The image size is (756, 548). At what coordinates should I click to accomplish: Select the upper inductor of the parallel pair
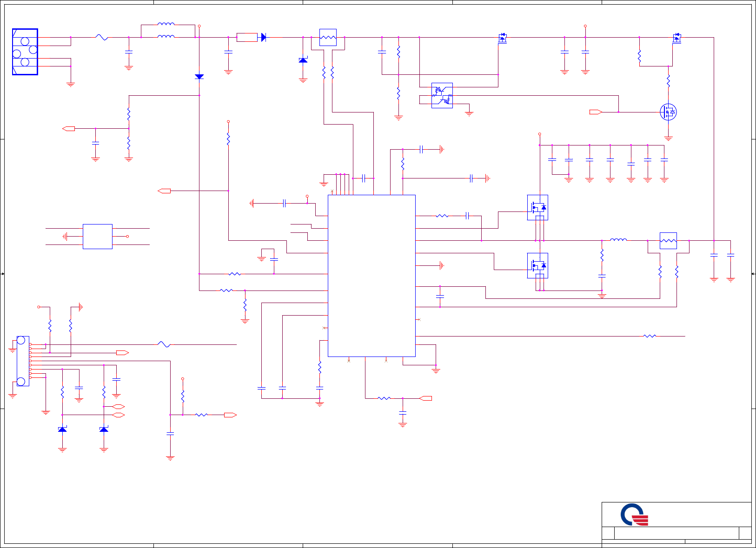coord(166,24)
